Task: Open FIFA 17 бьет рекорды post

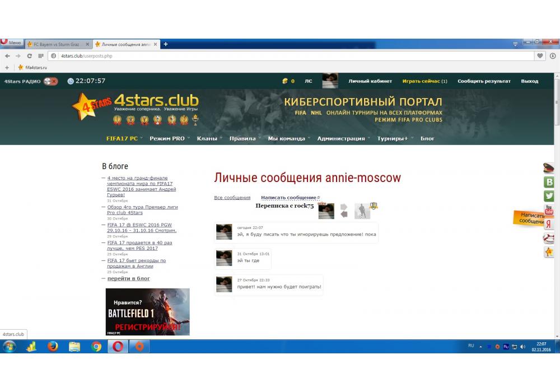Action: click(x=137, y=263)
